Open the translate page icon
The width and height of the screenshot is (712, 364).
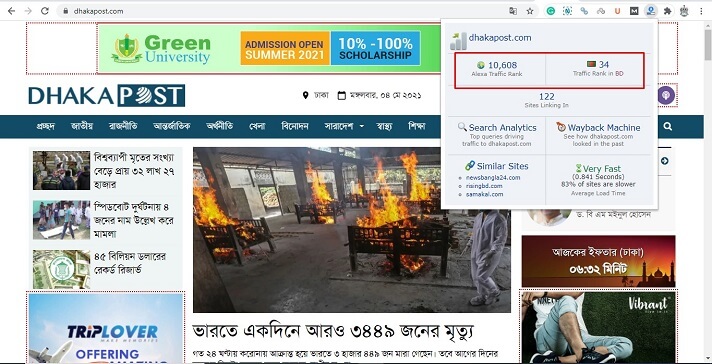click(513, 11)
